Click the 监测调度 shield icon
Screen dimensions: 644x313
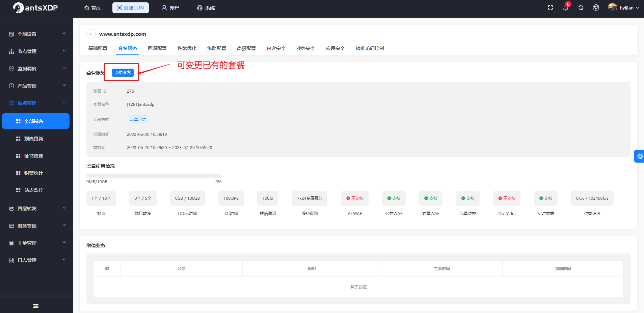(x=11, y=69)
